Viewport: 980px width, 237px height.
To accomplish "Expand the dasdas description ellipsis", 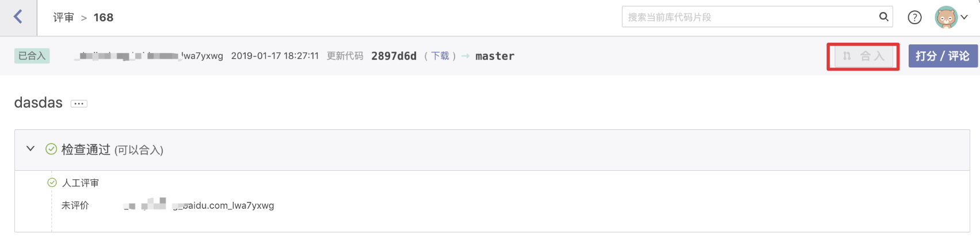I will pyautogui.click(x=79, y=104).
